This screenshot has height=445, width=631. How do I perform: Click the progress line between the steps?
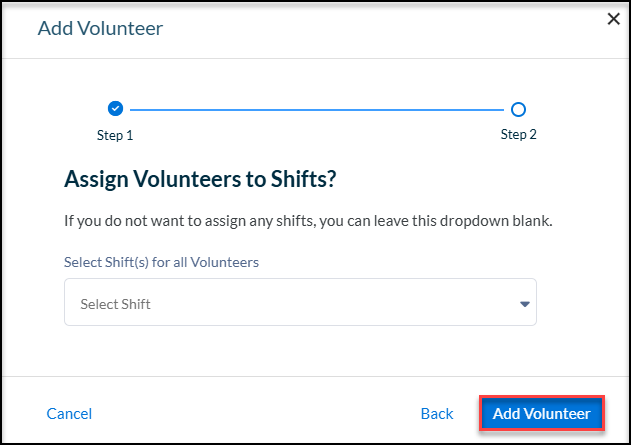317,109
